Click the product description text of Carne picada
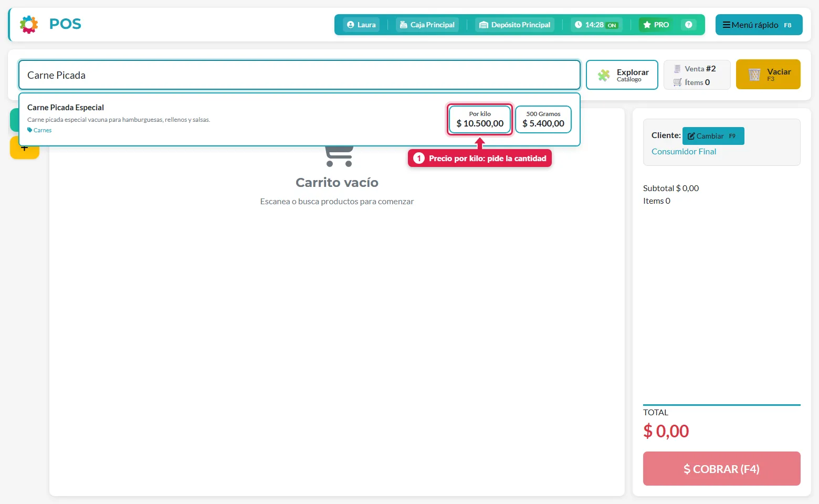The image size is (819, 504). click(x=119, y=120)
